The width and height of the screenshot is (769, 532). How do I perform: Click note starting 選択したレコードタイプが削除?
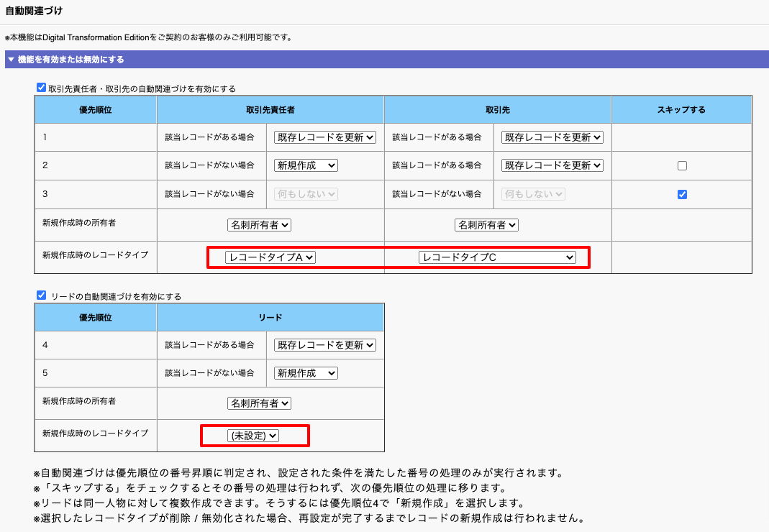pos(309,518)
